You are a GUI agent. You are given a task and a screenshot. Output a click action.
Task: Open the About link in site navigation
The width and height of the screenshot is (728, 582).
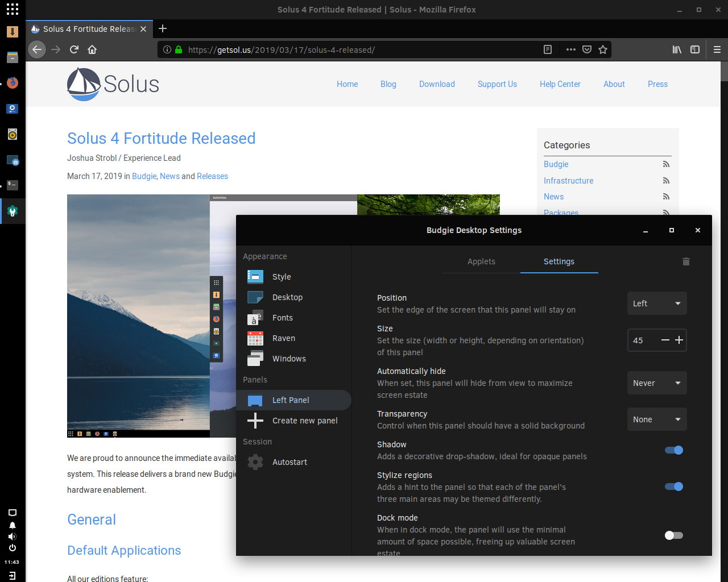(614, 84)
